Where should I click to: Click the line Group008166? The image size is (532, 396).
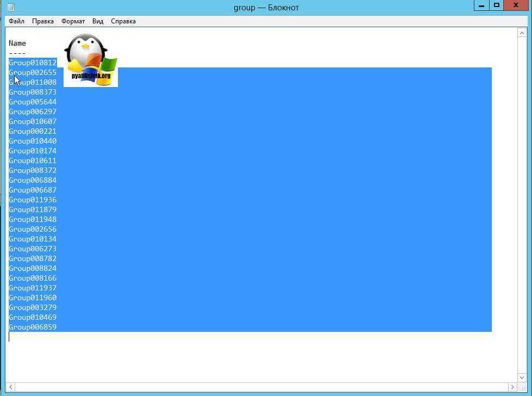point(33,278)
